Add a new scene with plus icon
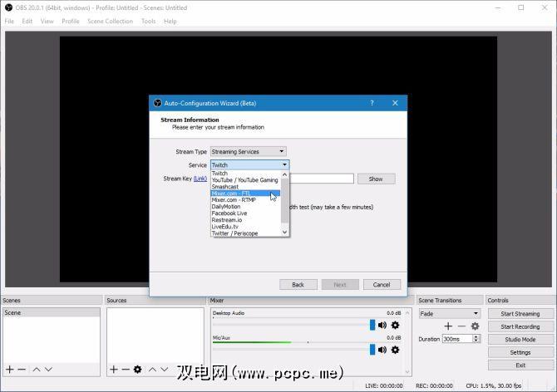 [9, 369]
